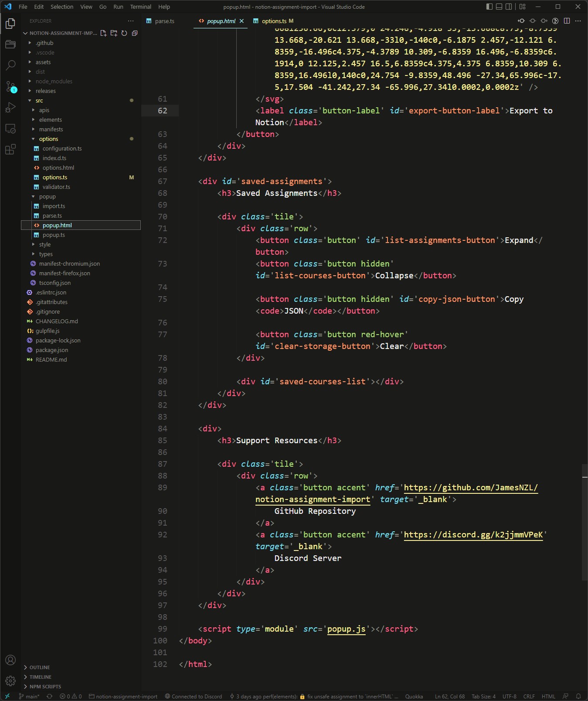Collapse the src folder

pyautogui.click(x=39, y=100)
